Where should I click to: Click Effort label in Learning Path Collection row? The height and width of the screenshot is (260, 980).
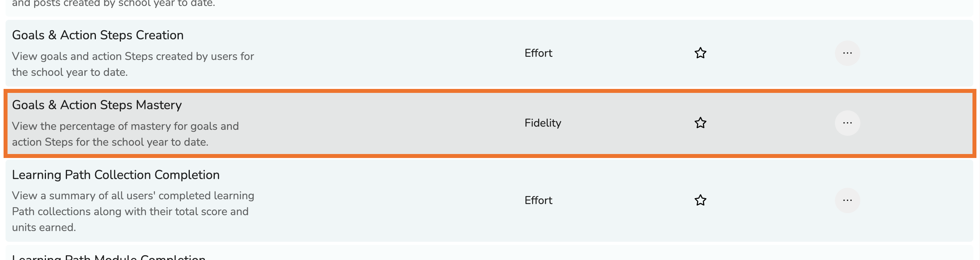tap(538, 200)
